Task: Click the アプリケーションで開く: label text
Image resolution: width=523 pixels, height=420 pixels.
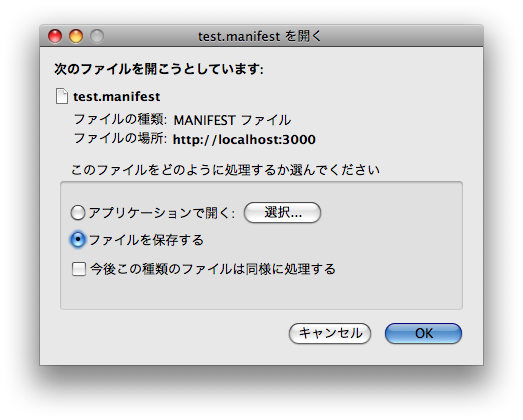Action: (x=162, y=213)
